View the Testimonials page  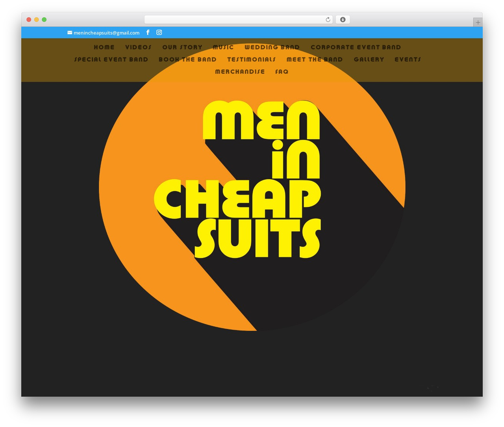pos(251,59)
